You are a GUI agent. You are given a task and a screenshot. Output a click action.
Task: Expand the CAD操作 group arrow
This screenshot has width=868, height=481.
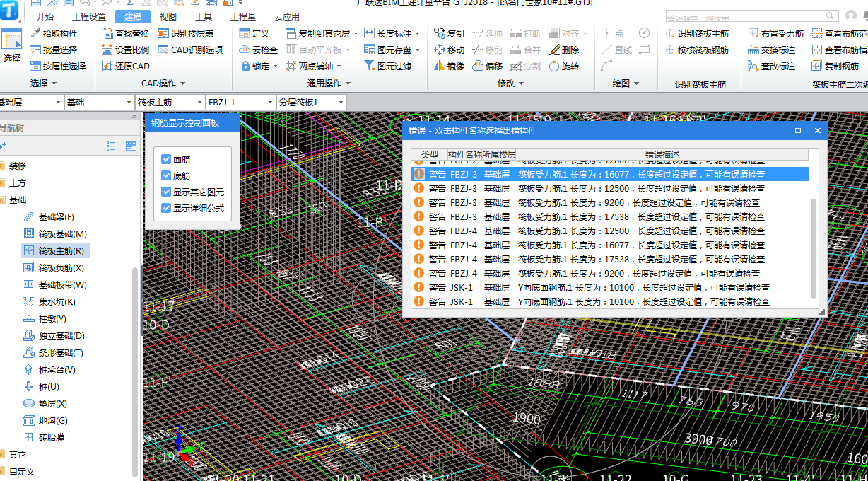(x=181, y=83)
